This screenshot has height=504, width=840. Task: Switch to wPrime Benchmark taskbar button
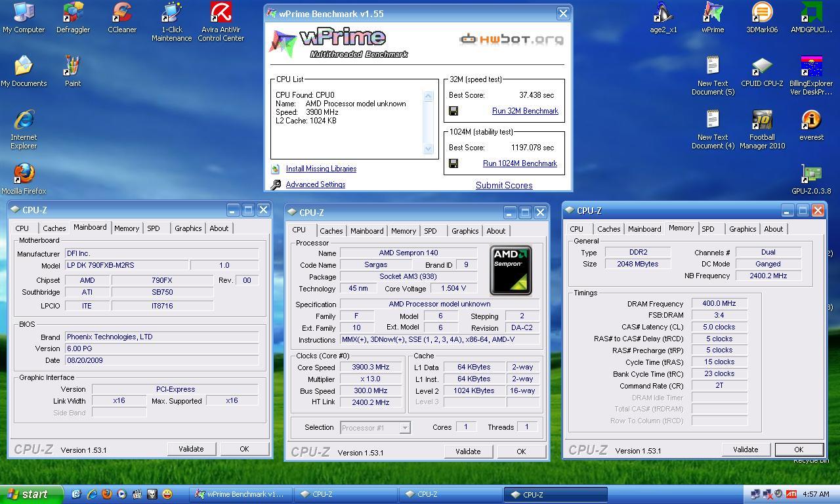pyautogui.click(x=240, y=494)
